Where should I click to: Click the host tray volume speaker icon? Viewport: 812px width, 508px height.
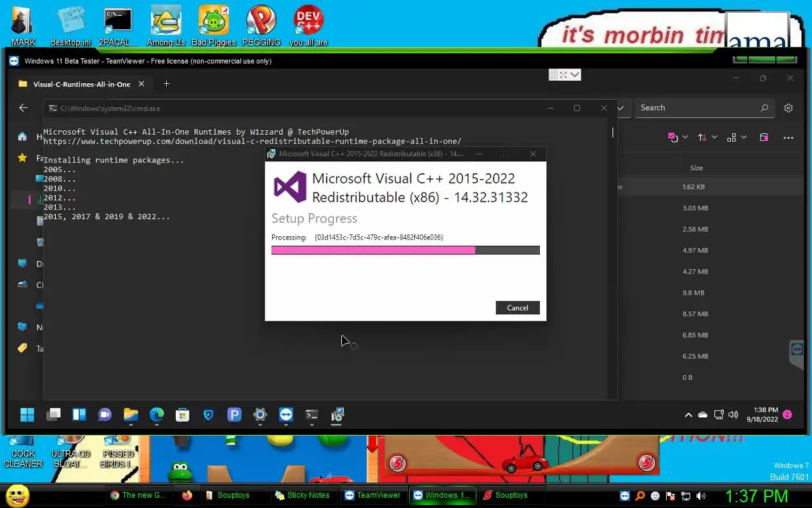[x=701, y=496]
